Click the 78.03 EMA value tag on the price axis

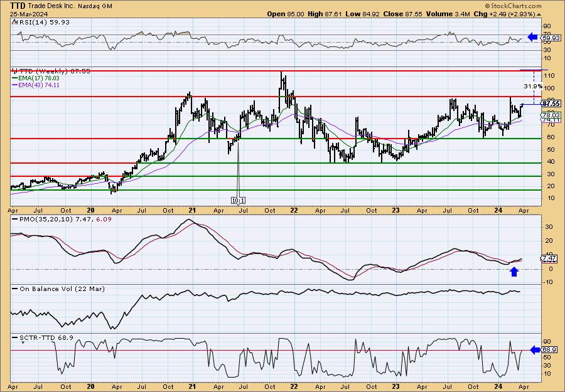pos(551,115)
